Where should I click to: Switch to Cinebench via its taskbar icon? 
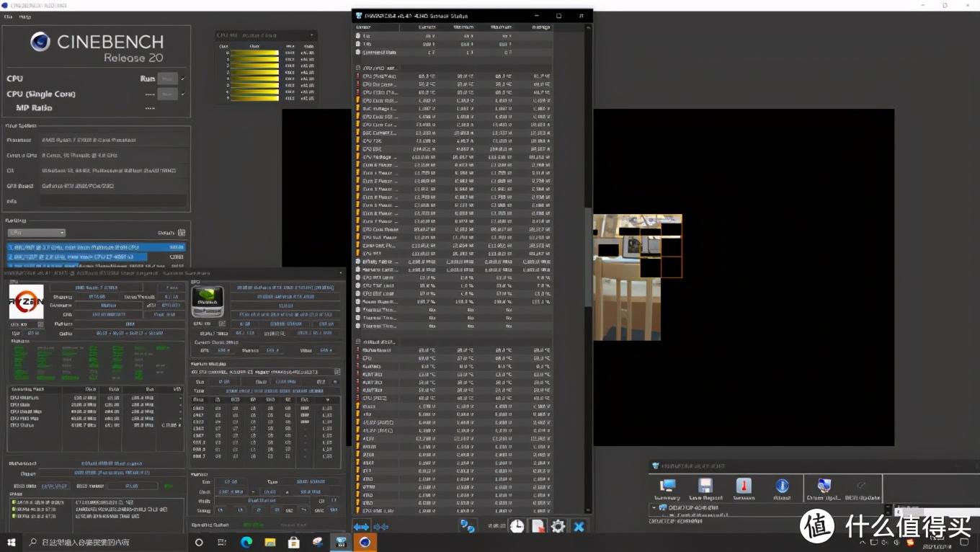tap(365, 542)
